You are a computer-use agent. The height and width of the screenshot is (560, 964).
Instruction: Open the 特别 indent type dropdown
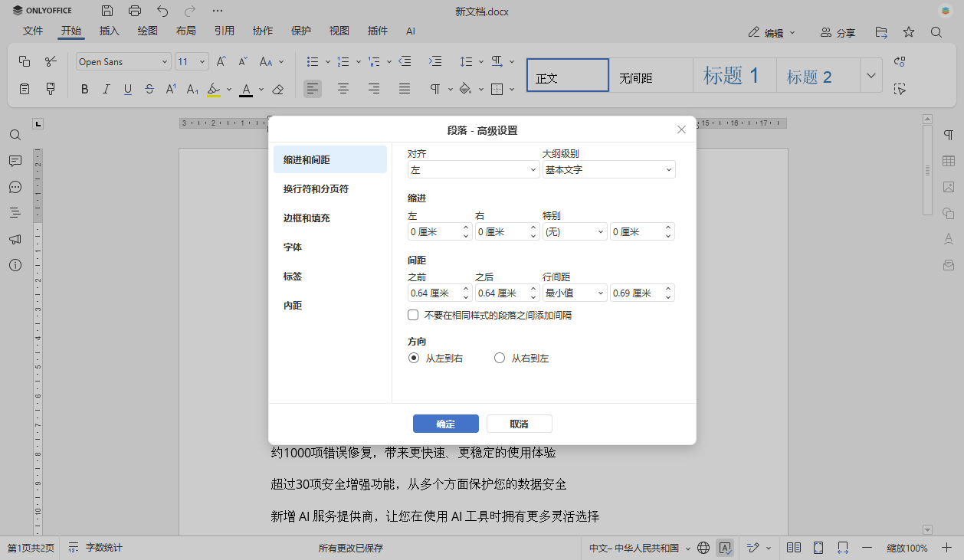pyautogui.click(x=575, y=231)
